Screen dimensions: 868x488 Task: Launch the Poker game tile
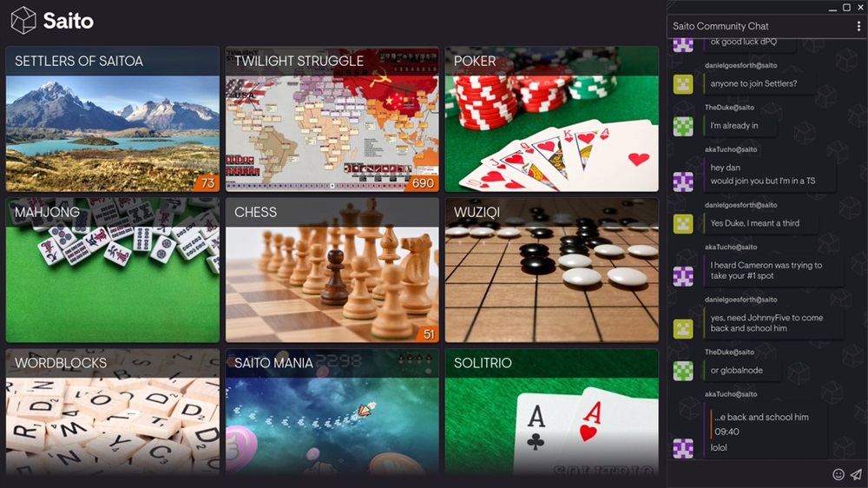552,119
